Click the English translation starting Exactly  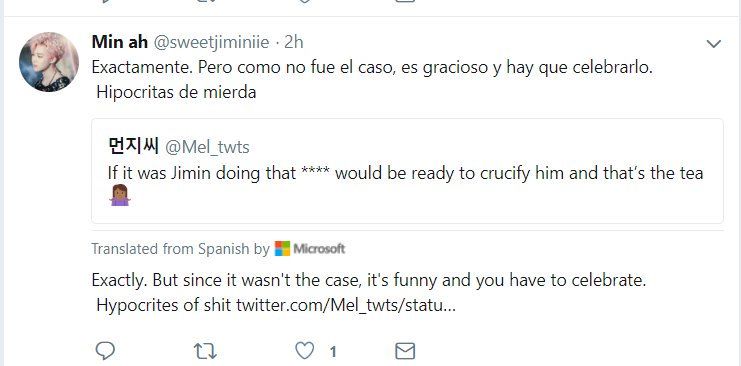coord(369,293)
